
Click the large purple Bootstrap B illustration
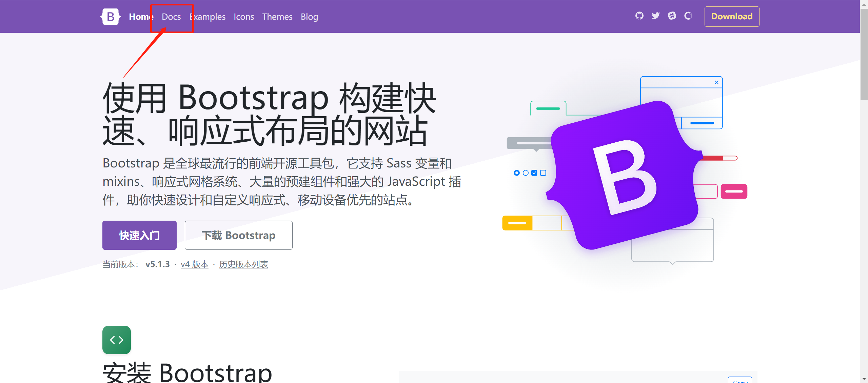point(624,176)
